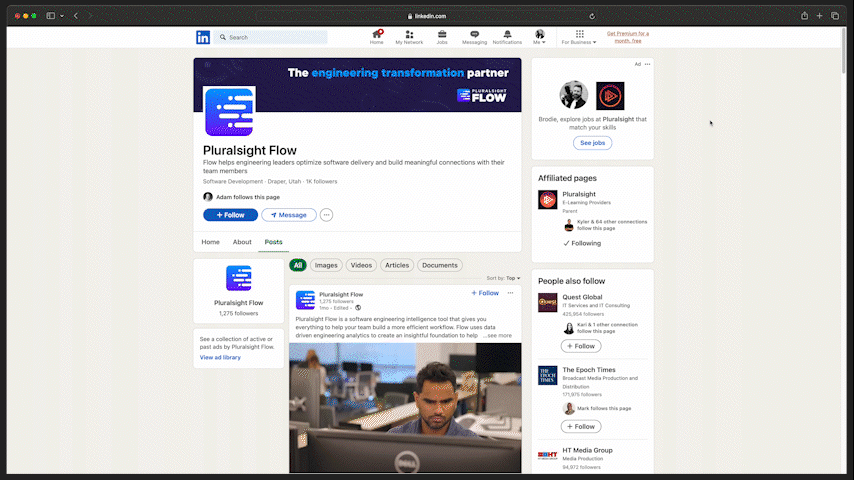Open the HT Media Group logo
Image resolution: width=854 pixels, height=480 pixels.
[548, 455]
